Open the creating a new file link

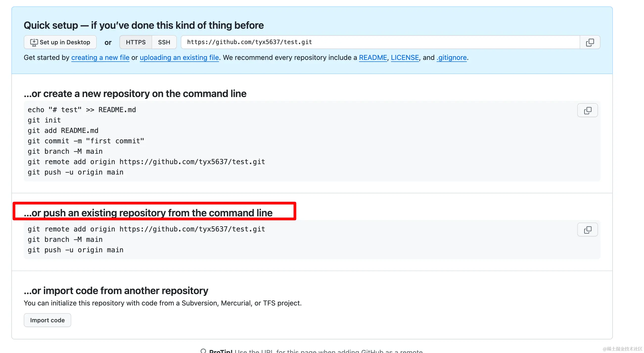100,57
